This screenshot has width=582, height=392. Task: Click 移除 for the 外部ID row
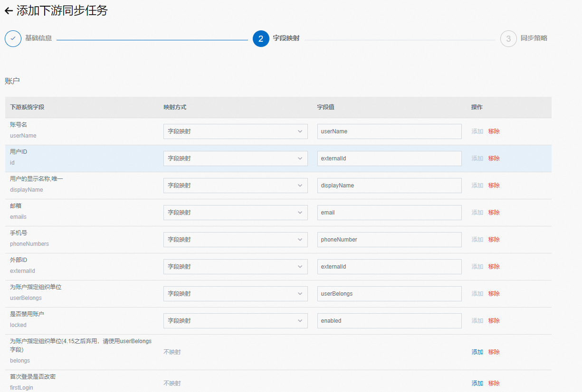[x=494, y=267]
